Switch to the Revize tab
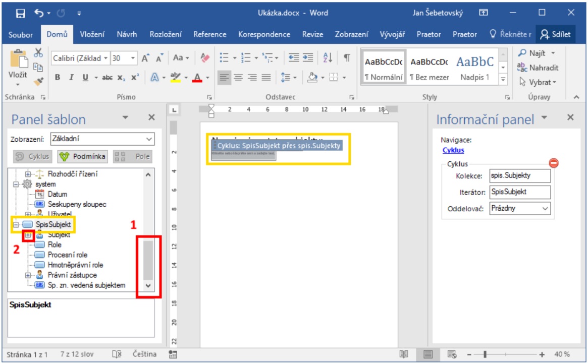The image size is (588, 364). pyautogui.click(x=312, y=34)
